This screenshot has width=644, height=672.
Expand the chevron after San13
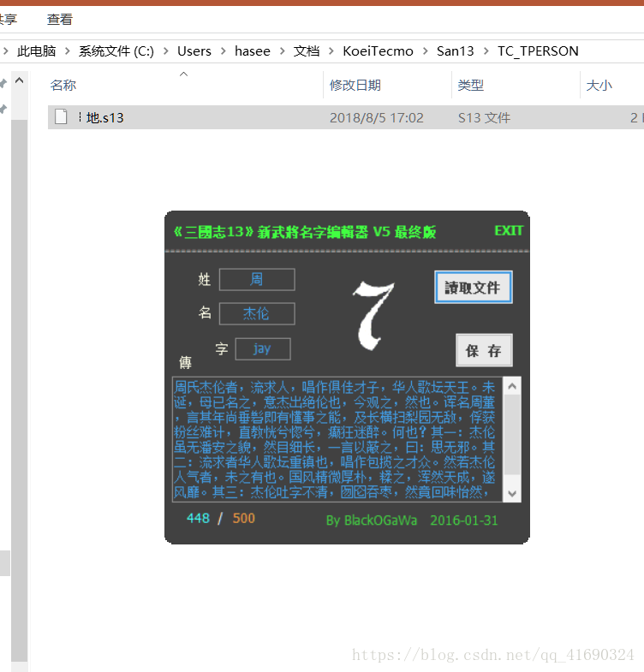point(486,51)
